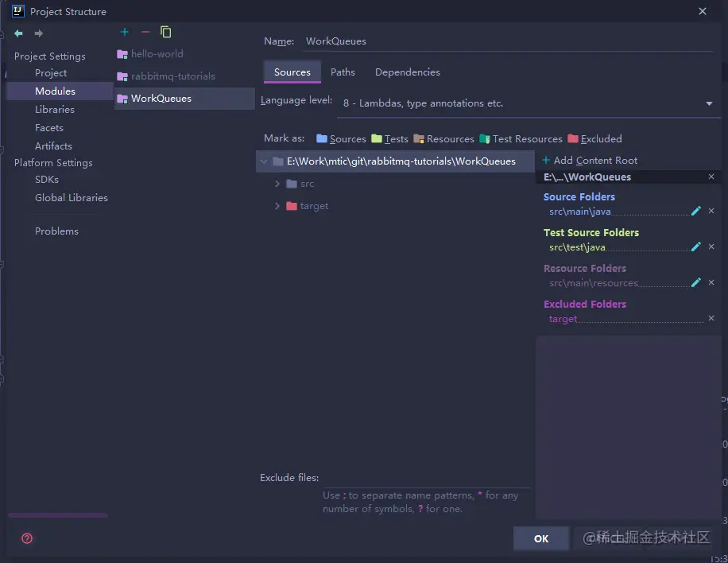Click the OK button
The width and height of the screenshot is (728, 563).
(x=541, y=539)
